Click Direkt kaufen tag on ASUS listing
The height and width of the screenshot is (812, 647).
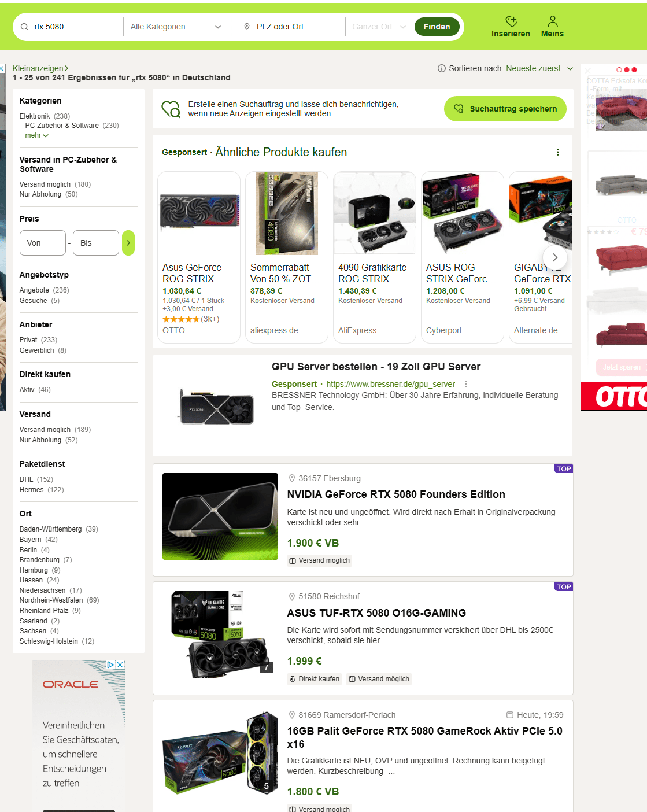click(315, 679)
